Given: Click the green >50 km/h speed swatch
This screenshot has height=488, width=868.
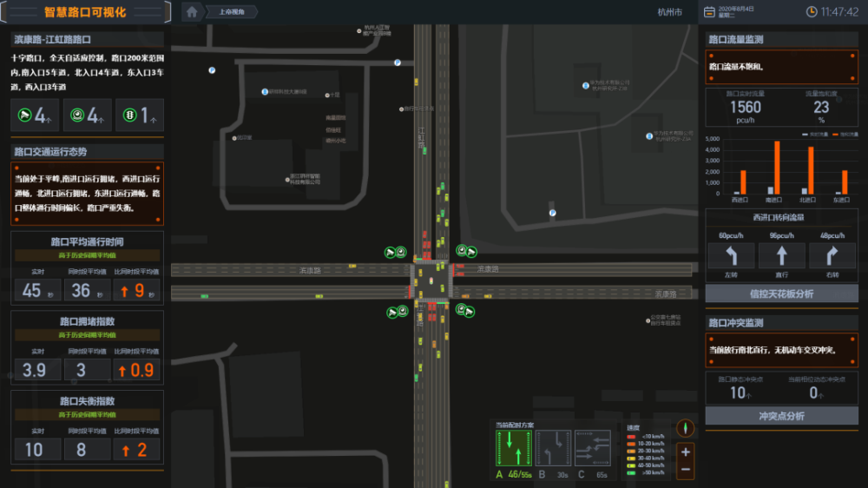Looking at the screenshot, I should 631,472.
